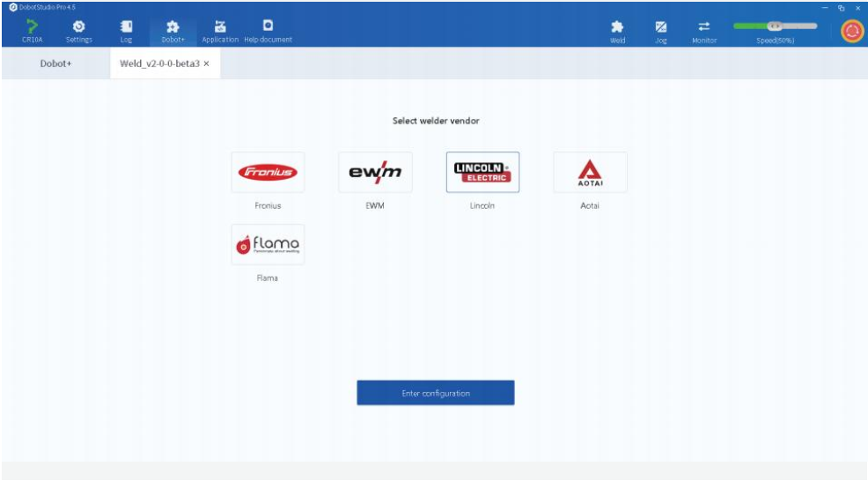The width and height of the screenshot is (868, 481).
Task: Close the Weld_v2-0-0-beta3 tab
Action: coord(207,63)
